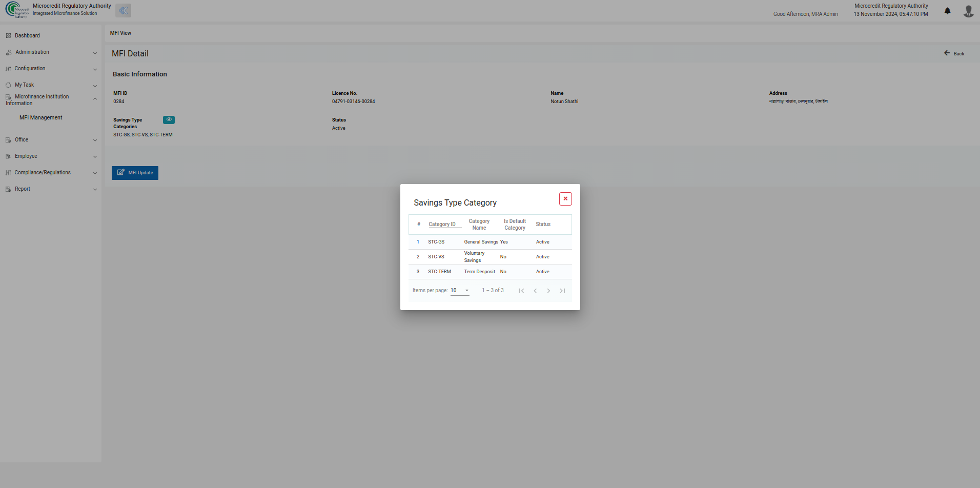Close the Savings Type Category dialog

point(565,199)
